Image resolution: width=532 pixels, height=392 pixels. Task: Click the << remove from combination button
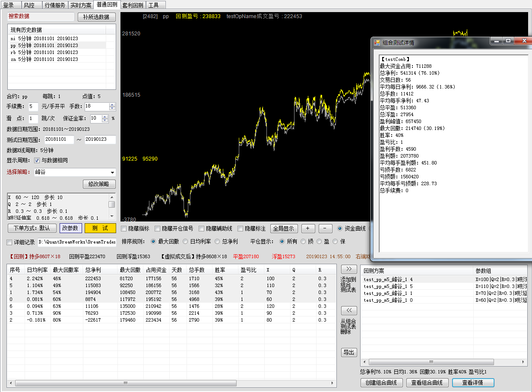click(x=349, y=310)
